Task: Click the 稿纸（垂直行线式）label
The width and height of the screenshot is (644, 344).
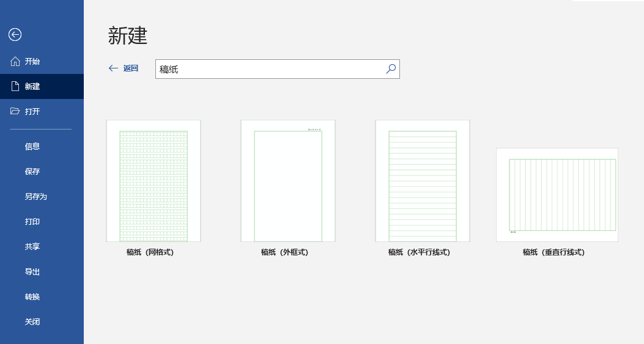Action: (x=553, y=252)
